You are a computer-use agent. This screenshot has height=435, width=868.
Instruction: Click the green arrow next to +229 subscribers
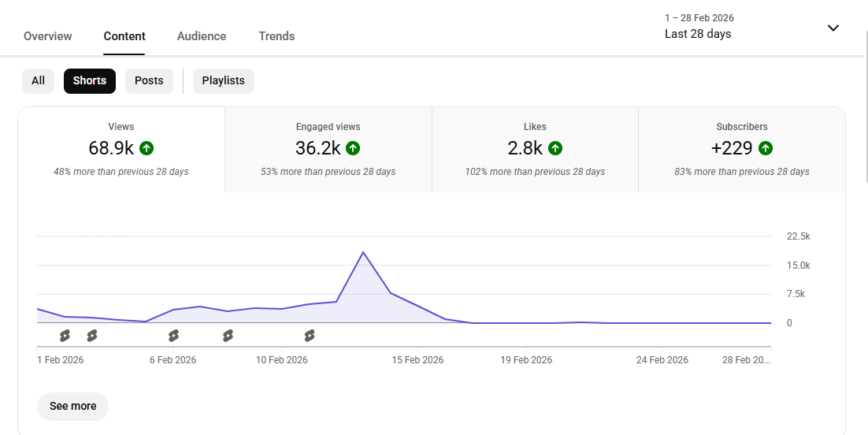coord(766,148)
